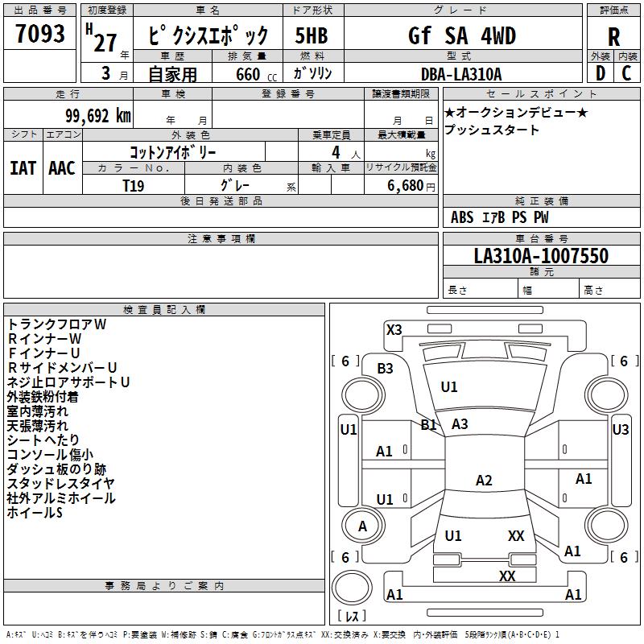Click the A2 marker on the car roof
Viewport: 644px width, 644px height.
click(x=484, y=481)
